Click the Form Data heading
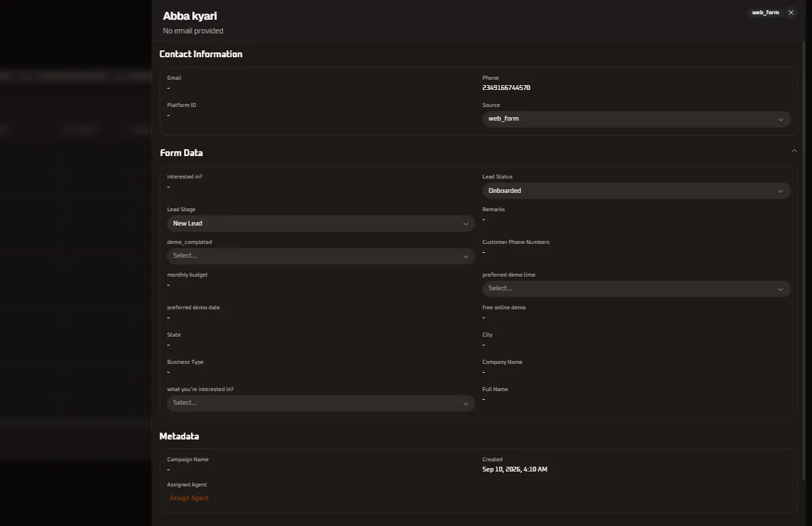This screenshot has width=812, height=526. tap(181, 153)
